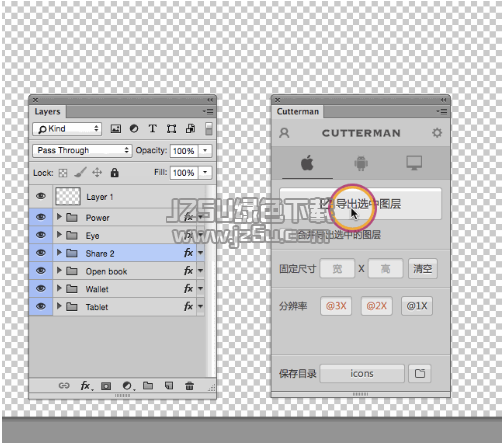Click the Opacity 100% value field
503x443 pixels.
tap(184, 151)
